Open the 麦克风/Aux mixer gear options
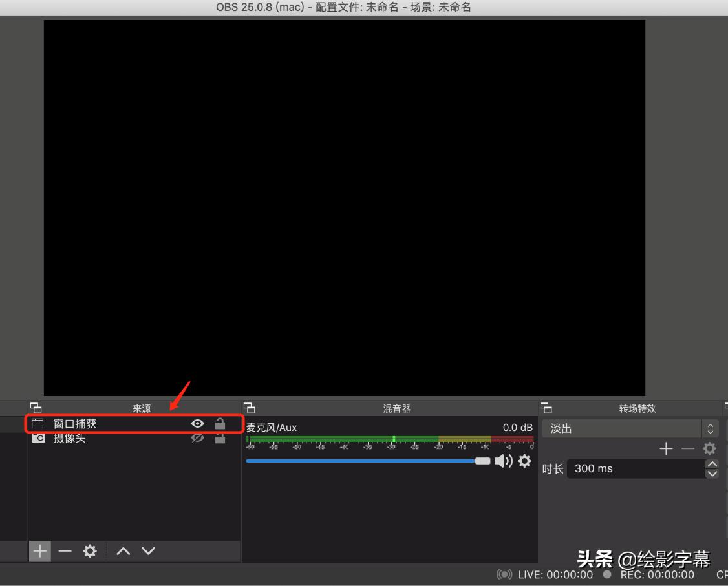The image size is (728, 586). pos(524,461)
